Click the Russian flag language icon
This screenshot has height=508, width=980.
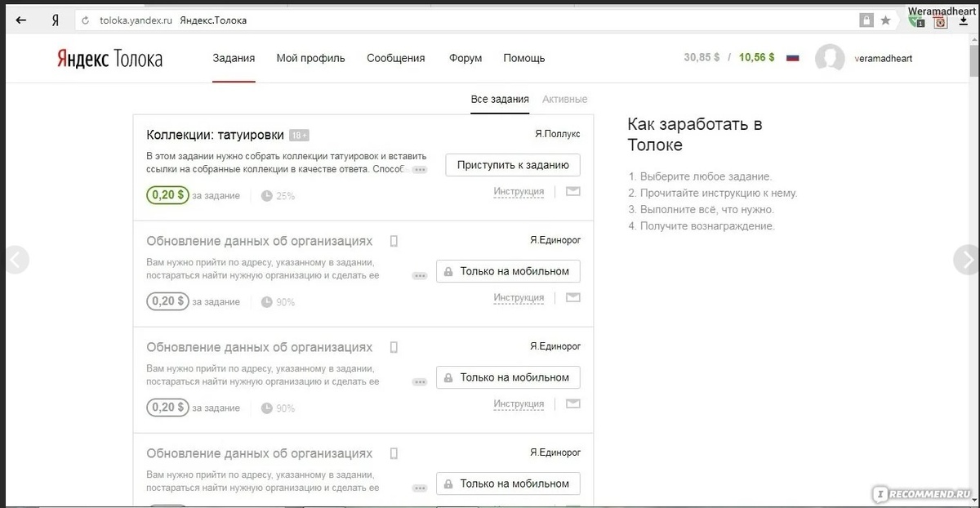coord(792,58)
